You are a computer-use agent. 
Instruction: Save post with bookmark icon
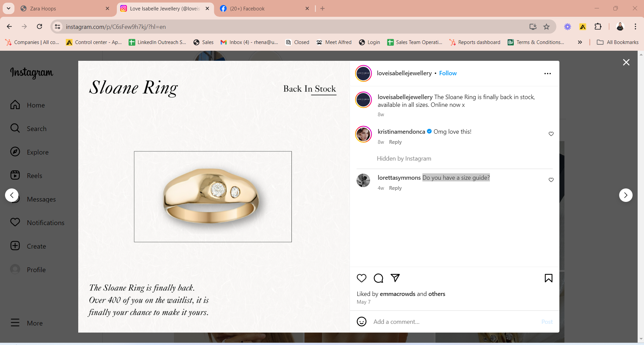pos(548,278)
